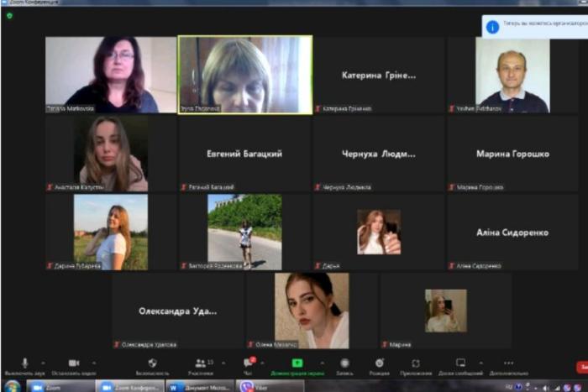
Task: Select Олена Мезенко's video tile
Action: point(312,309)
